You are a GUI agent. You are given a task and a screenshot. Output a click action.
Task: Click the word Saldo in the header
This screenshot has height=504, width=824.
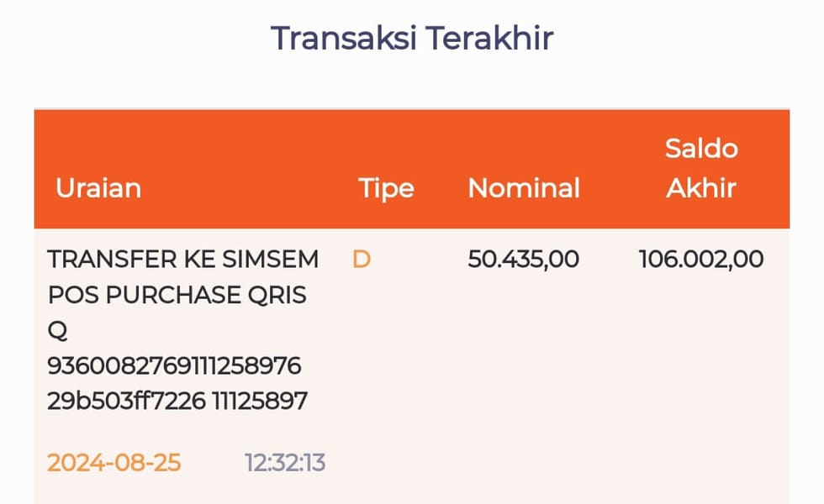click(700, 149)
